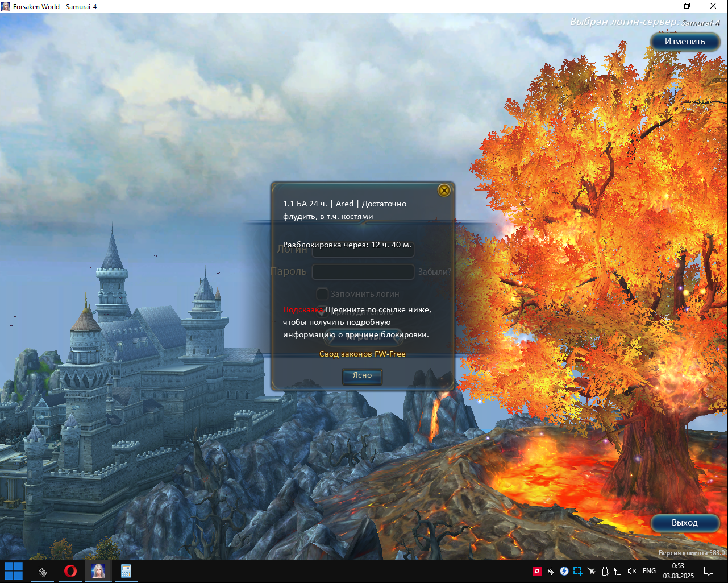Screen dimensions: 728x583
Task: Open the notification center icon
Action: point(709,571)
